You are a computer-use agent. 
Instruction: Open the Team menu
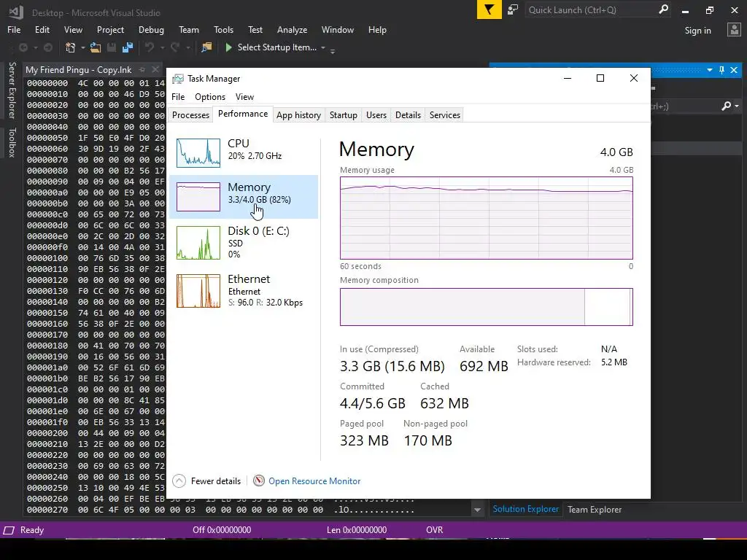189,29
